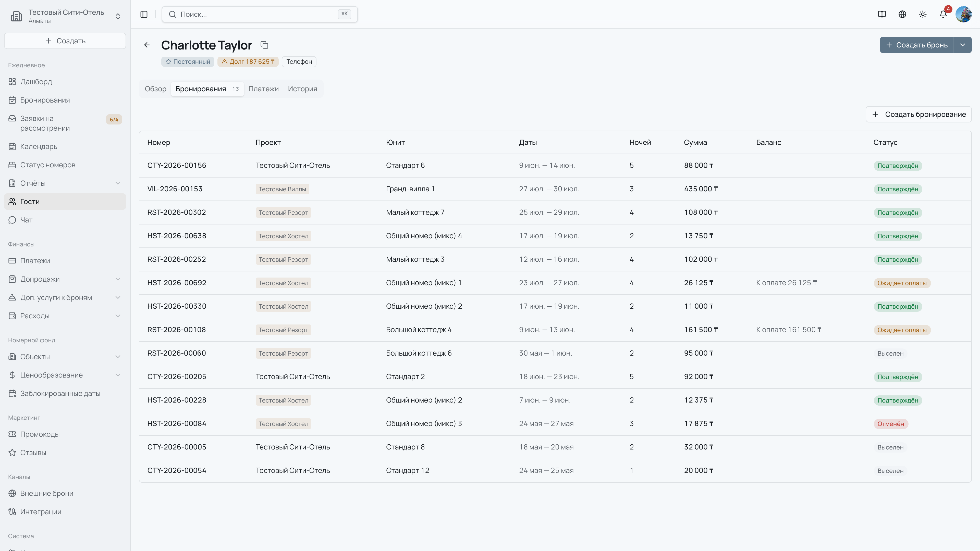This screenshot has width=980, height=551.
Task: Open Промокоды page
Action: coord(65,434)
